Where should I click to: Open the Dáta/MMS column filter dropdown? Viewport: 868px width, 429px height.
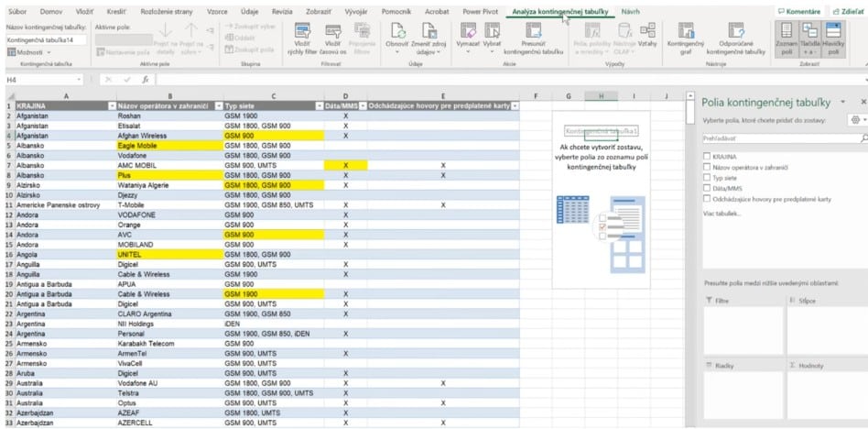coord(363,105)
